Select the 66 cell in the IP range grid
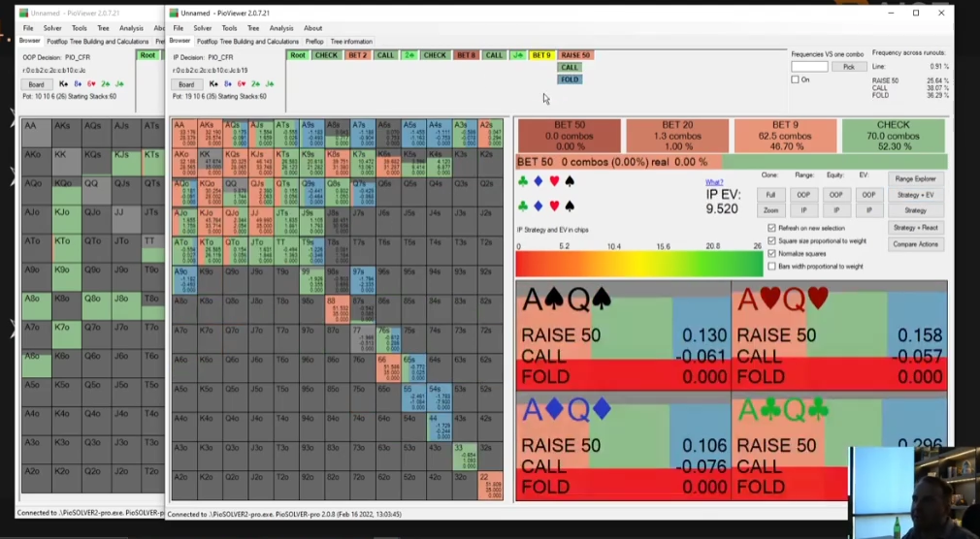The width and height of the screenshot is (980, 539). 388,367
